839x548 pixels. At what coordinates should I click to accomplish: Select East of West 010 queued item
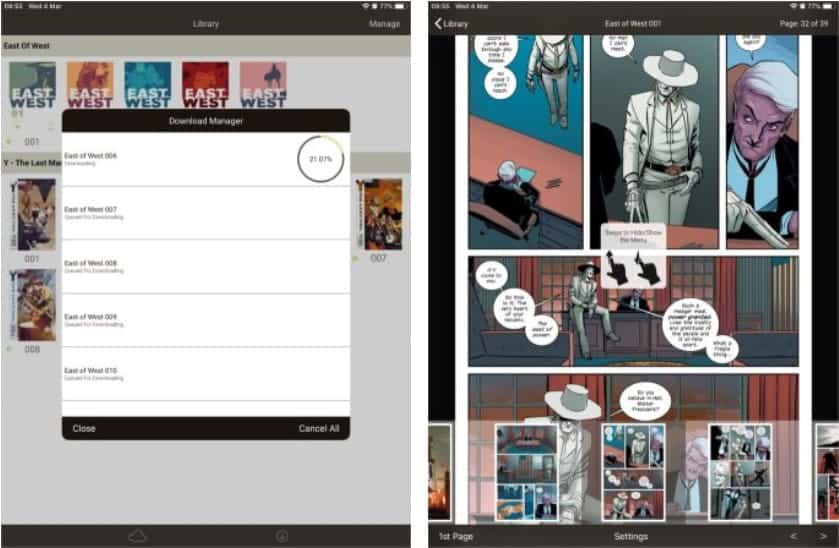205,374
